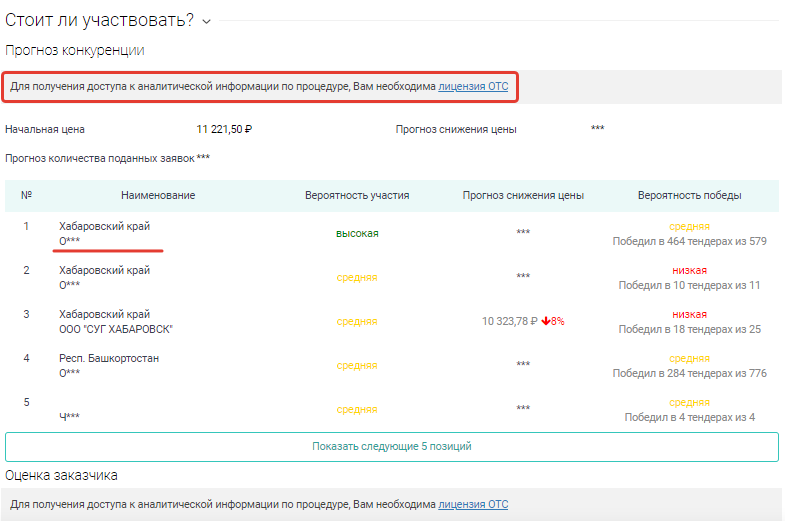Select participant ООО "СУГ ХАБАРОВСК"
This screenshot has height=521, width=785.
(116, 329)
